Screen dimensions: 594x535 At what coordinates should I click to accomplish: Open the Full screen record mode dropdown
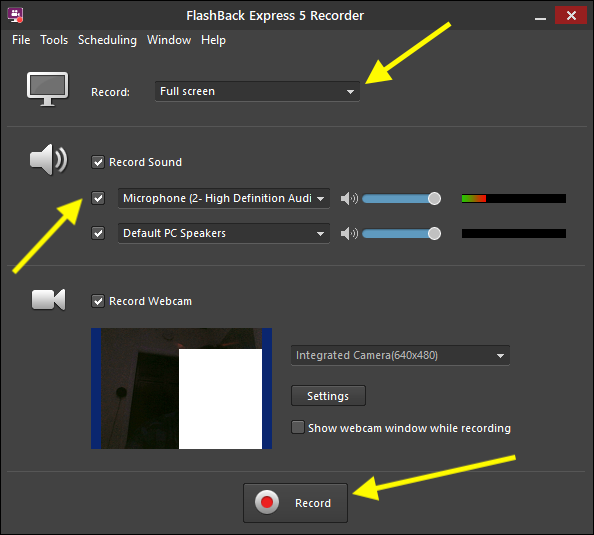pos(257,91)
